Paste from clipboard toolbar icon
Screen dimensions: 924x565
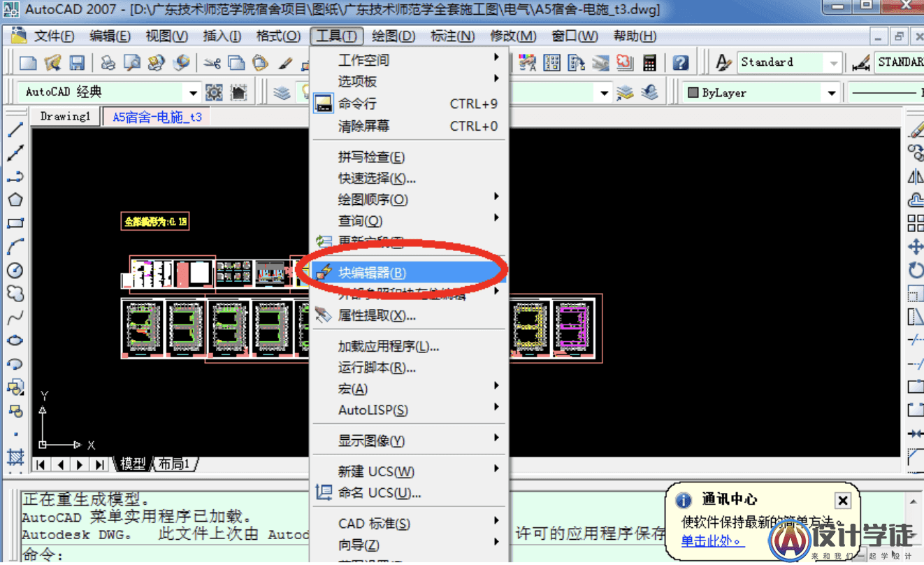[260, 63]
